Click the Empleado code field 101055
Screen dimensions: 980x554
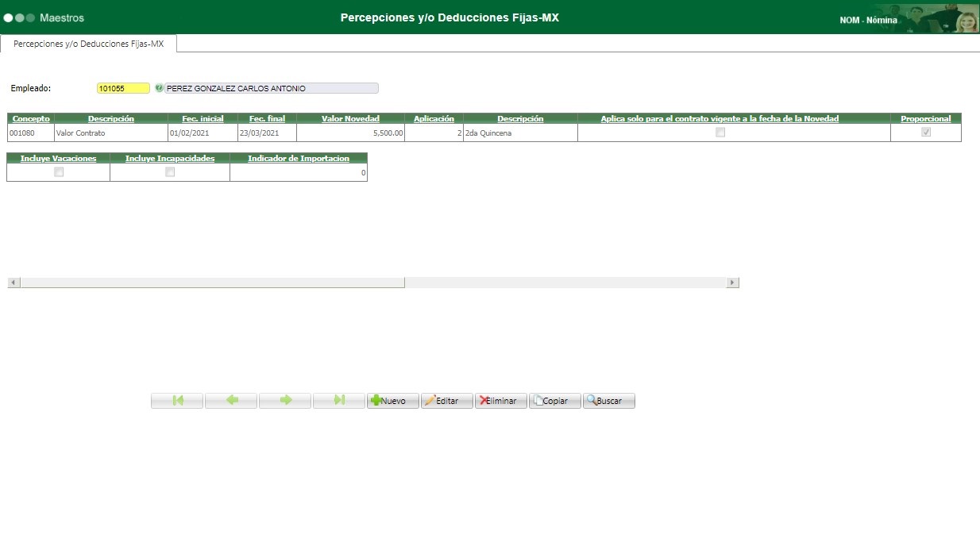click(123, 88)
